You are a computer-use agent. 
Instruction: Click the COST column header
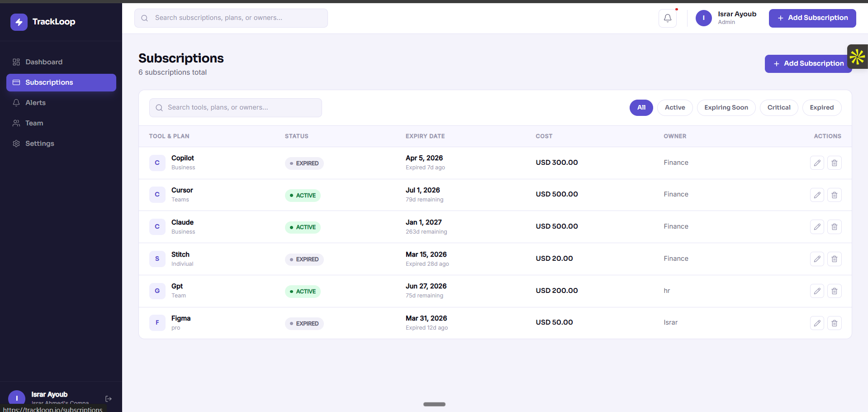(x=544, y=136)
